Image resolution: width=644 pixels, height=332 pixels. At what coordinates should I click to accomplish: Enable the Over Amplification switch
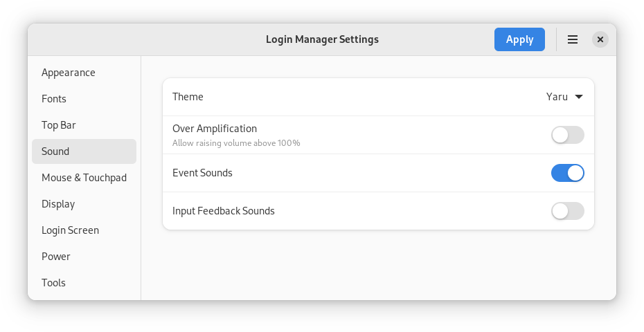click(567, 135)
